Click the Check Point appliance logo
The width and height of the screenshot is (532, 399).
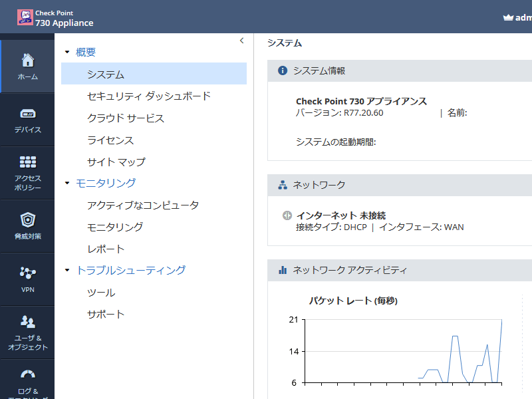click(25, 17)
